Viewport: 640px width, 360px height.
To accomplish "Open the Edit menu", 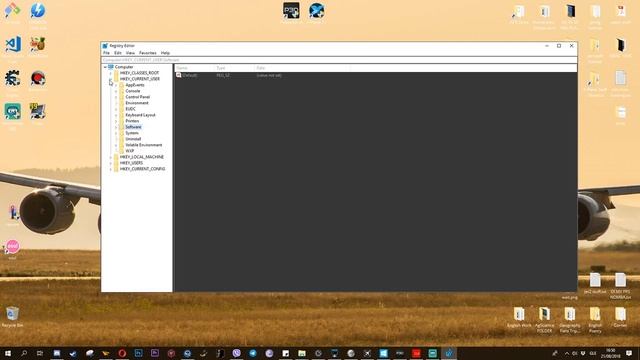I will point(118,53).
